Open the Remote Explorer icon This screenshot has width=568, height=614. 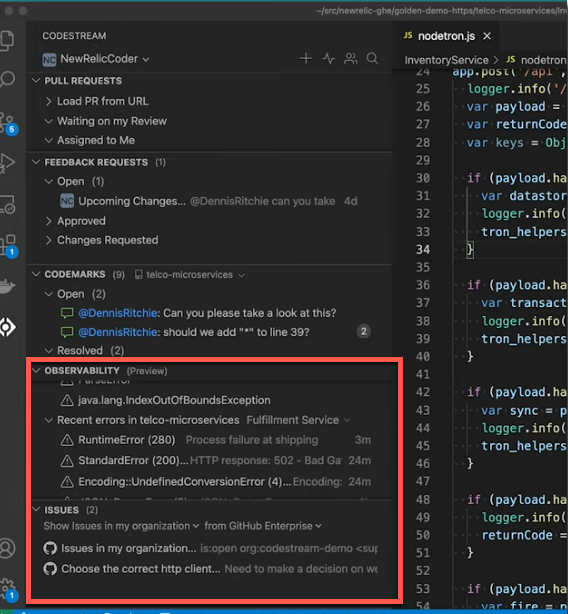[7, 204]
